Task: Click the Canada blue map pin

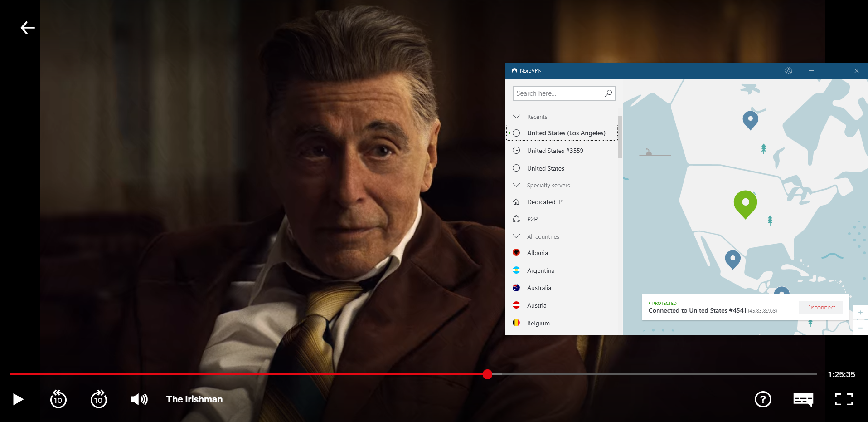Action: pyautogui.click(x=750, y=120)
